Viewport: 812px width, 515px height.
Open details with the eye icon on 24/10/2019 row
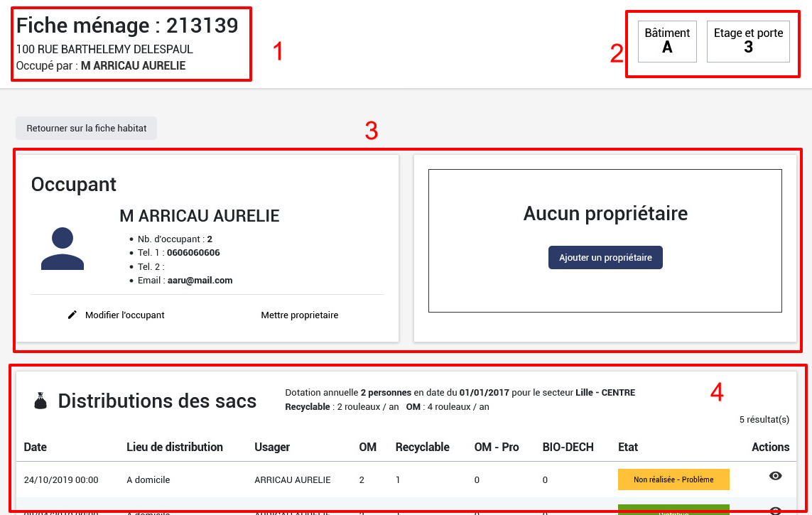(774, 475)
